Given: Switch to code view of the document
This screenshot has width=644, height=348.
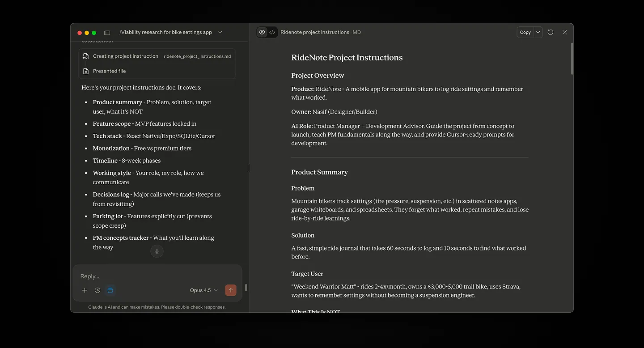Looking at the screenshot, I should (x=272, y=32).
